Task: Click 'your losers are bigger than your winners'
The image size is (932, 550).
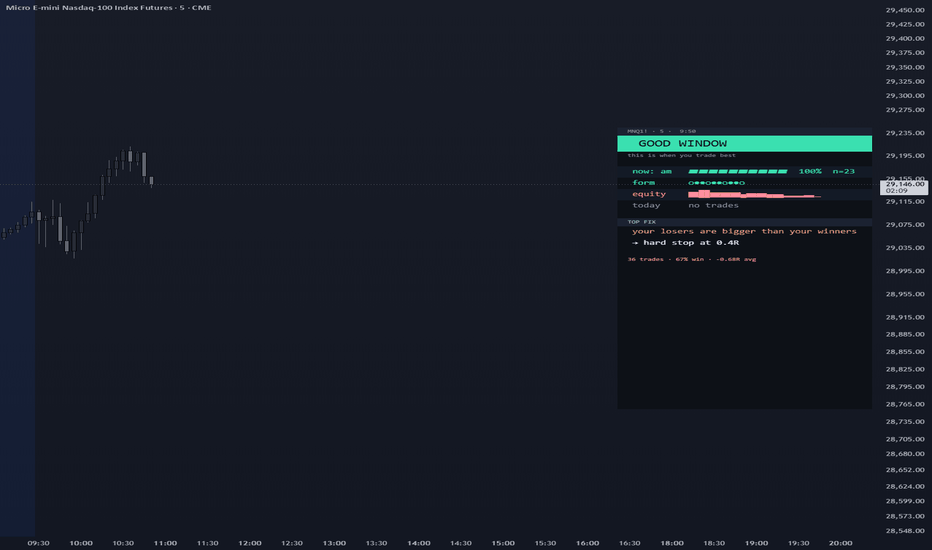Action: coord(744,231)
